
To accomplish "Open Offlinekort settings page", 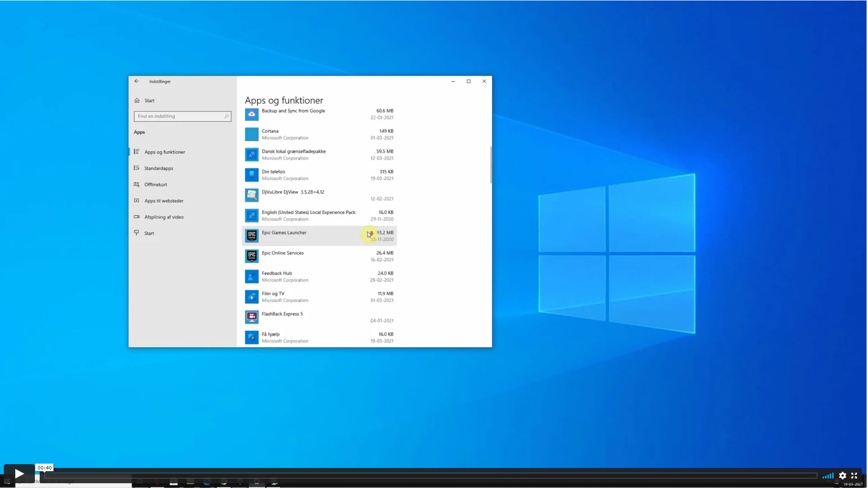I will 155,185.
